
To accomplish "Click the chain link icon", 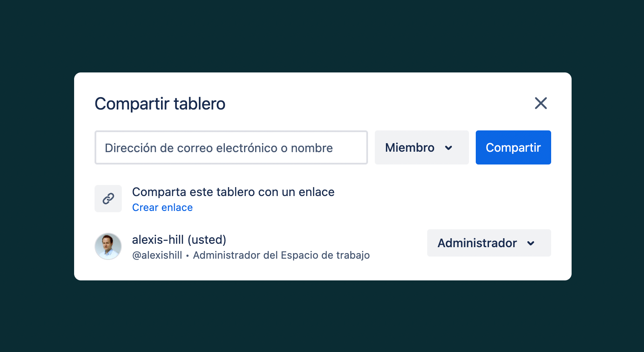I will 108,199.
